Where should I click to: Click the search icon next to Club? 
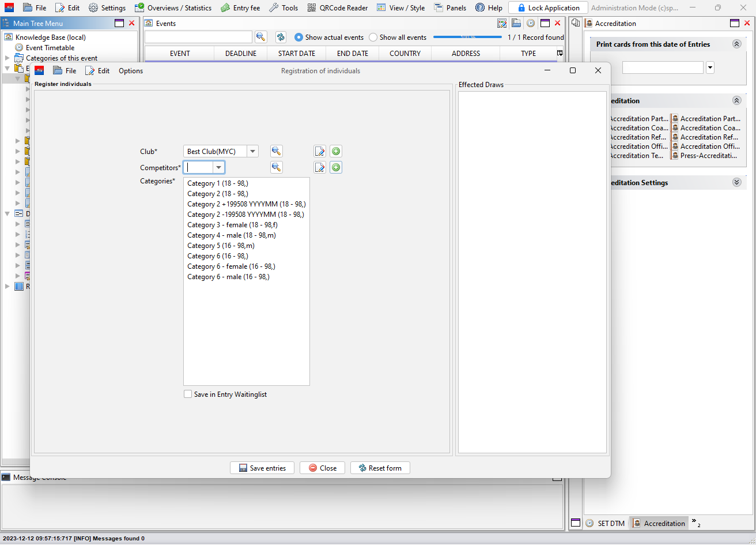point(277,151)
